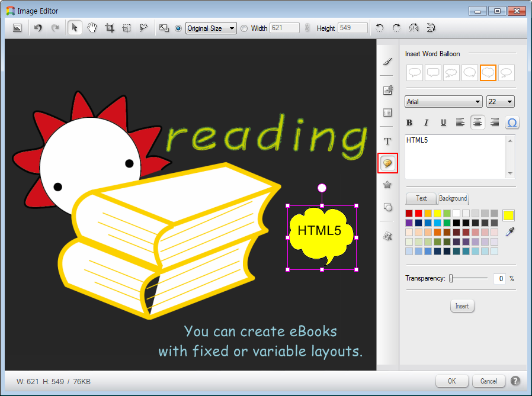Open the Star shapes tool
Image resolution: width=532 pixels, height=396 pixels.
tap(387, 185)
